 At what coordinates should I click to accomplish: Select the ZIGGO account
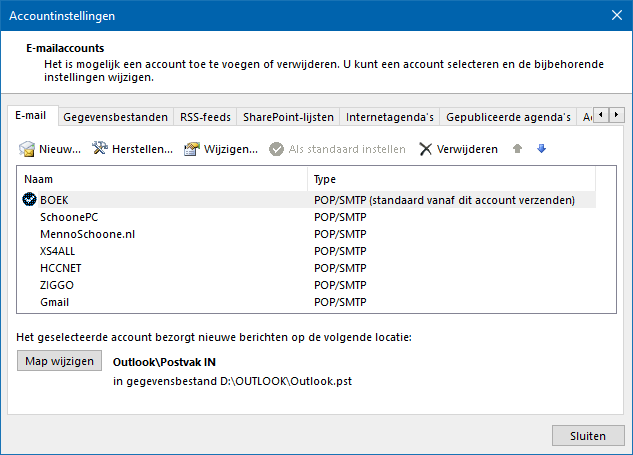click(x=309, y=285)
